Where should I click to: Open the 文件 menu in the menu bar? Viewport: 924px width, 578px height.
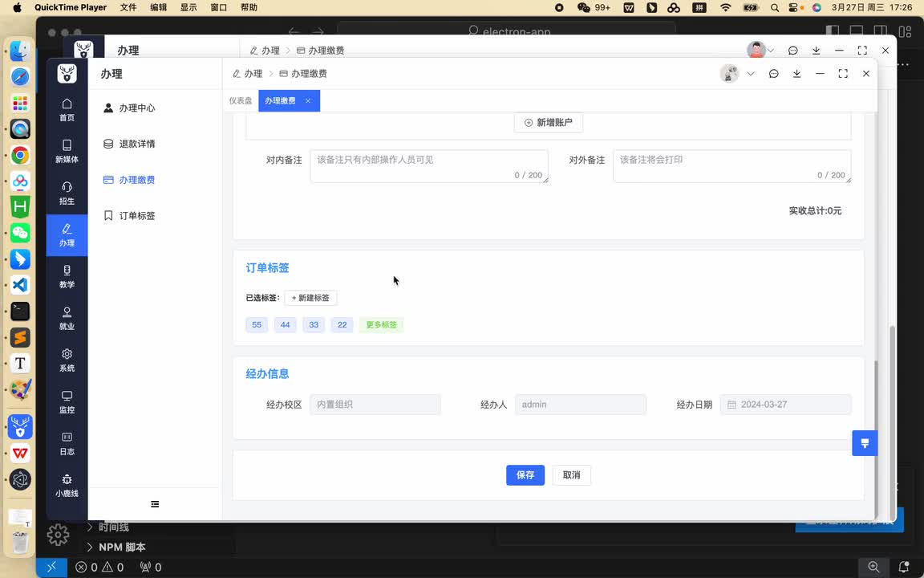[128, 8]
